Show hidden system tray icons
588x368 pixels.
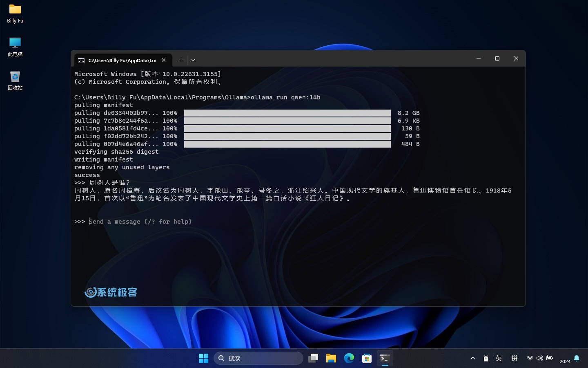pyautogui.click(x=473, y=358)
